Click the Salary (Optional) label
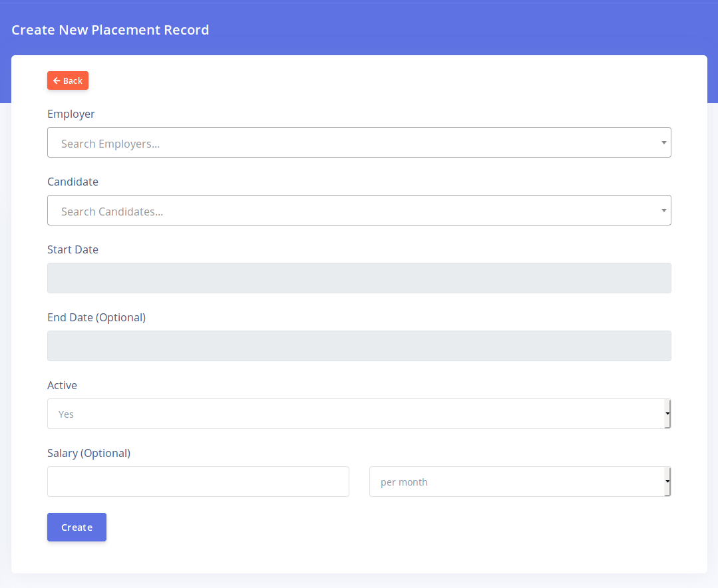 tap(89, 453)
